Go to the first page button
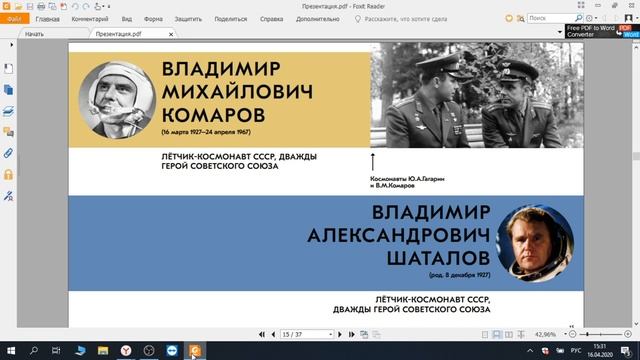Viewport: 640px width, 360px height. [262, 334]
